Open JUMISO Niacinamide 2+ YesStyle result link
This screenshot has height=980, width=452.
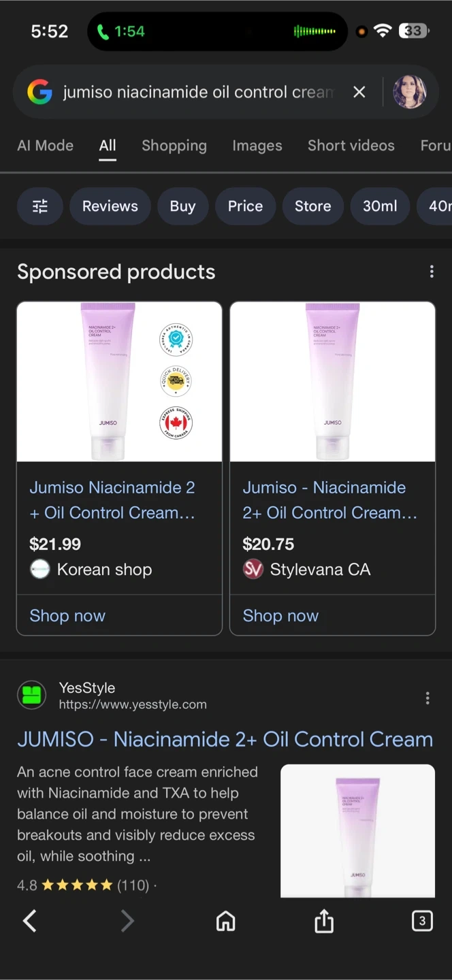[x=225, y=739]
